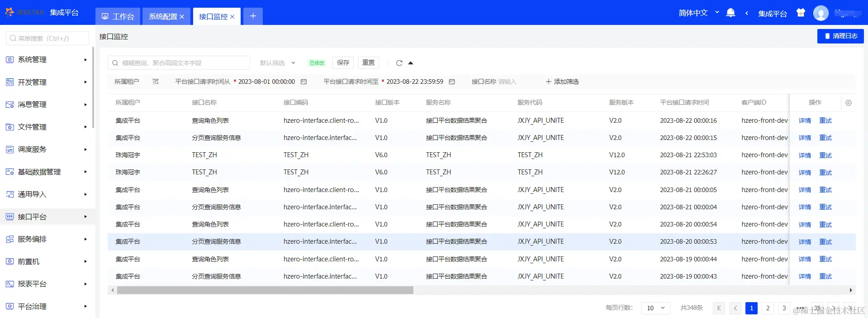Go to page 3

click(784, 308)
